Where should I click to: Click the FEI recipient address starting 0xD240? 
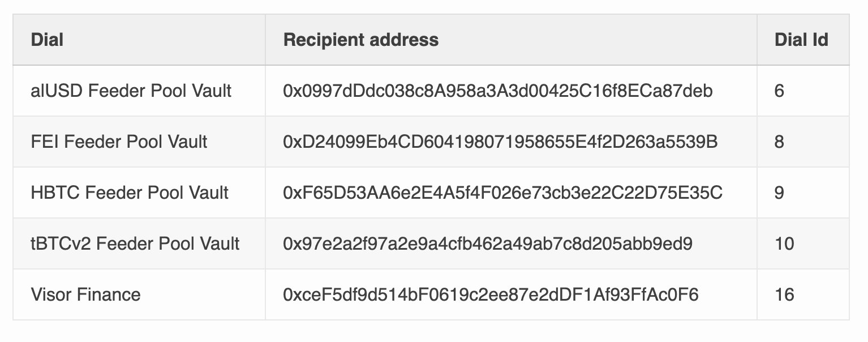[500, 142]
